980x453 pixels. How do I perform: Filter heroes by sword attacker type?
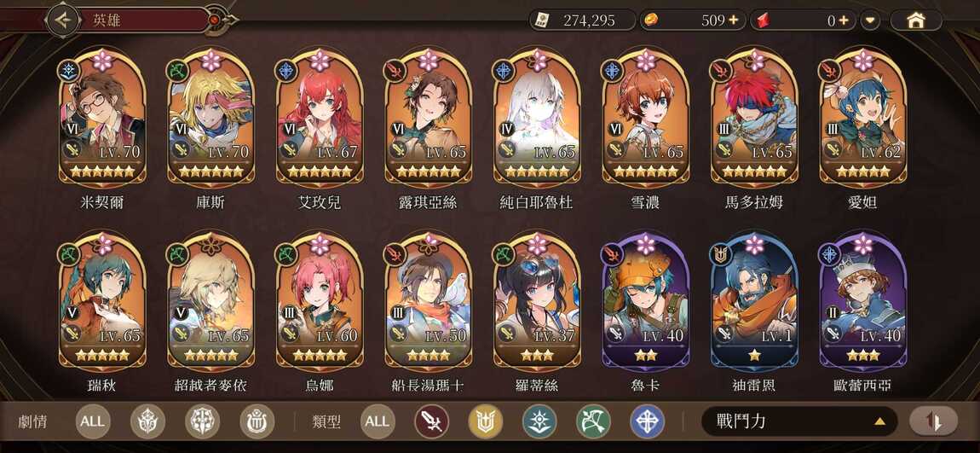tap(431, 421)
